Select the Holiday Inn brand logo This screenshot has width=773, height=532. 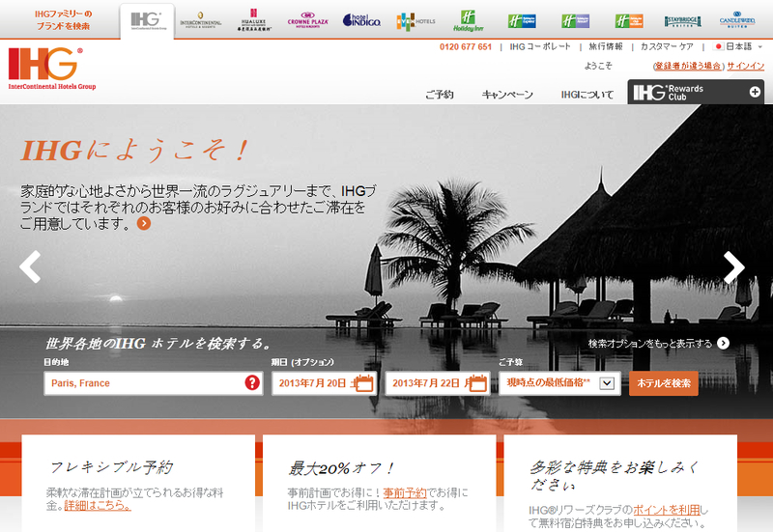[x=468, y=20]
